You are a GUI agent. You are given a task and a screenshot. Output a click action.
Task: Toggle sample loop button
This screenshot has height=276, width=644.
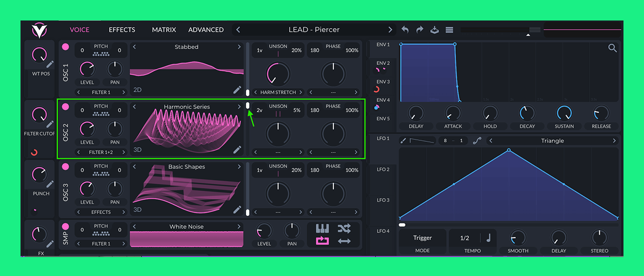point(322,240)
